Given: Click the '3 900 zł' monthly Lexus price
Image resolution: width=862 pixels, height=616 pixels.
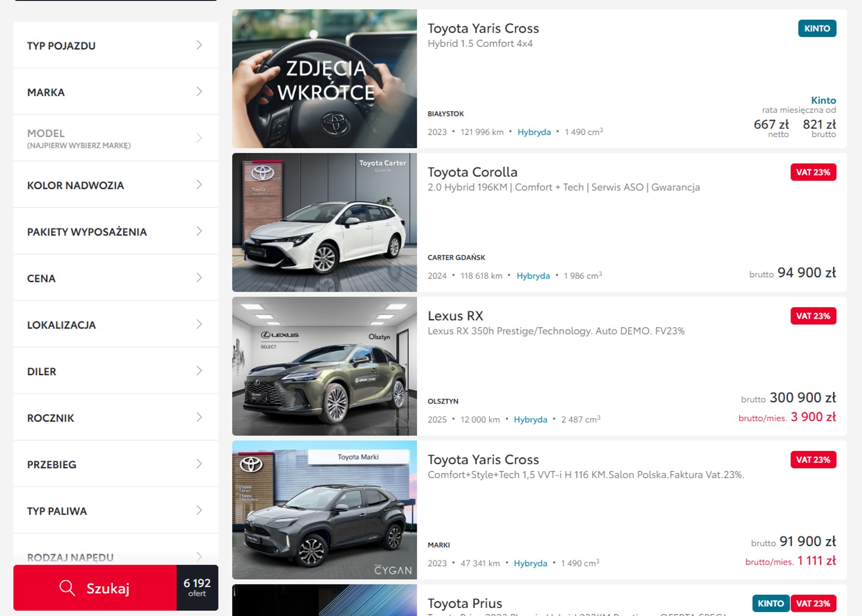Looking at the screenshot, I should click(813, 417).
